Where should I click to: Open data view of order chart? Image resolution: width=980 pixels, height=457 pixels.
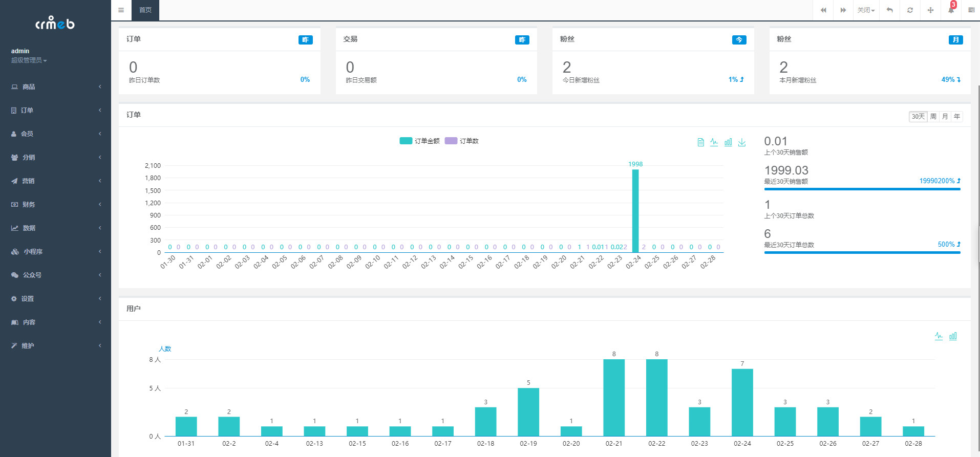(701, 142)
